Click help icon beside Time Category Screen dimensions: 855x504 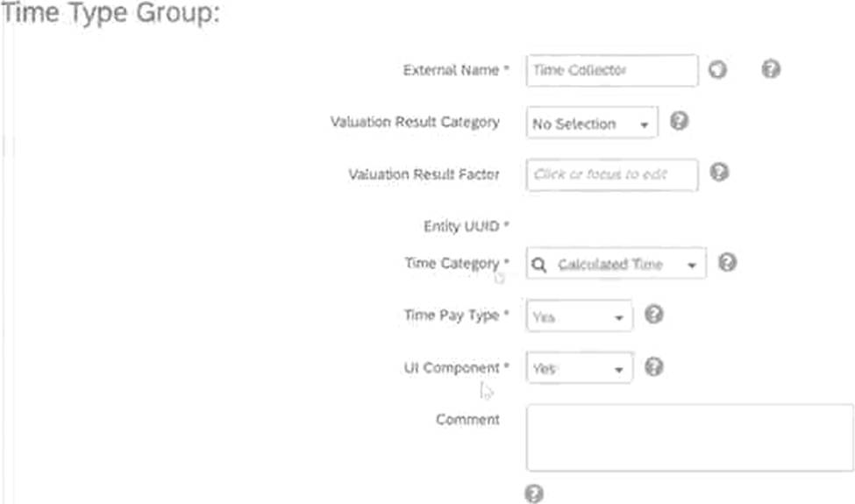click(x=727, y=263)
